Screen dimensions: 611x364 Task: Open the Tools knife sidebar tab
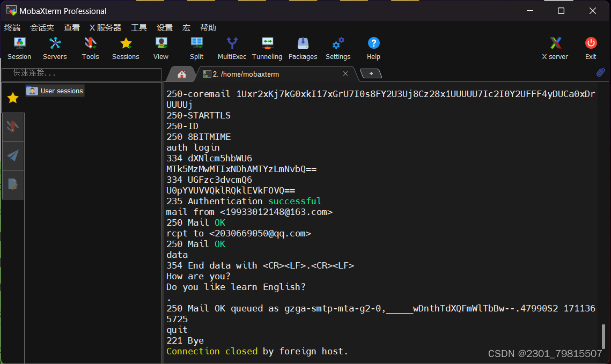[13, 127]
